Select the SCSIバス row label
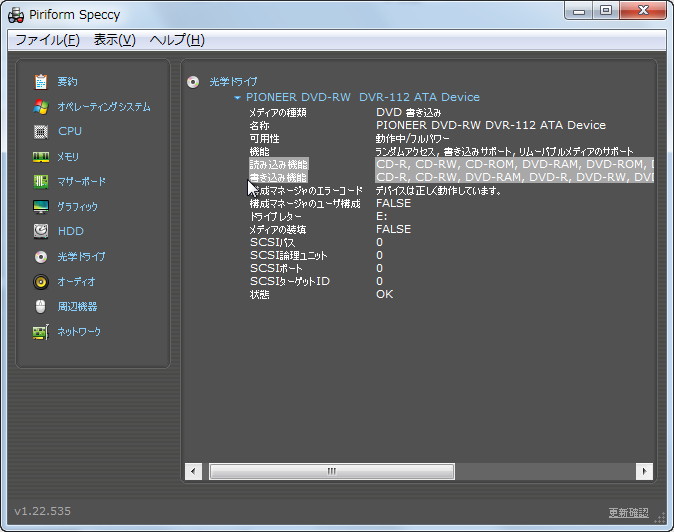 [273, 242]
